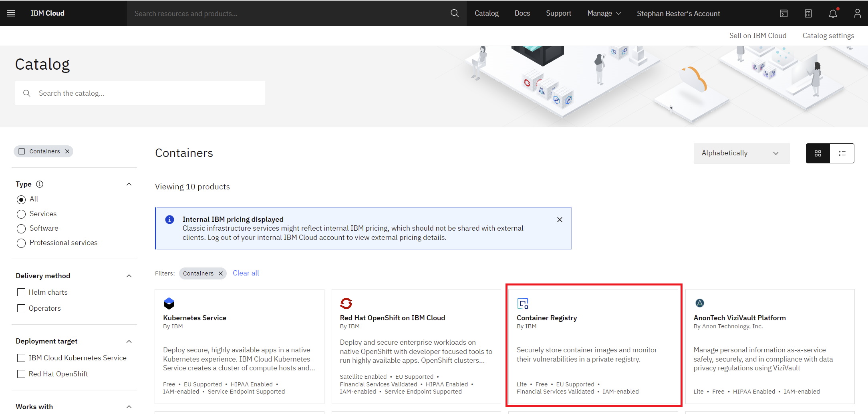The height and width of the screenshot is (414, 868).
Task: Open the notifications bell
Action: pyautogui.click(x=833, y=13)
